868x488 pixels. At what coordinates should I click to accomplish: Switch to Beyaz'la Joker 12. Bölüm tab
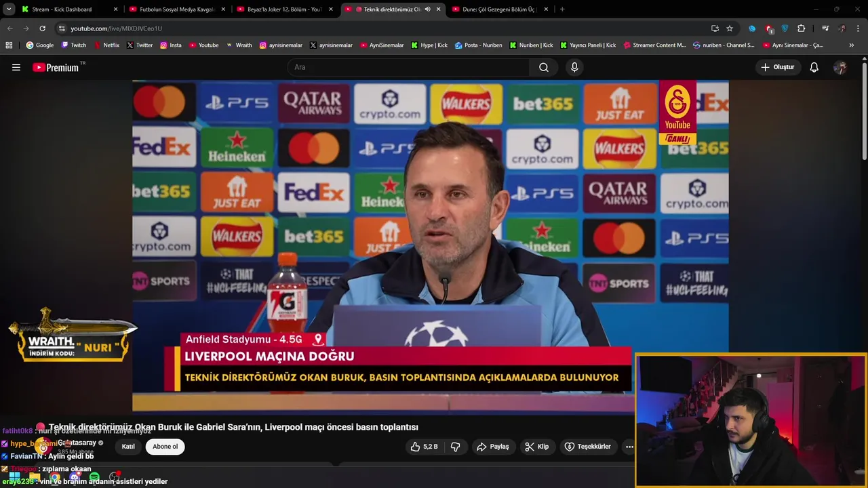point(284,9)
